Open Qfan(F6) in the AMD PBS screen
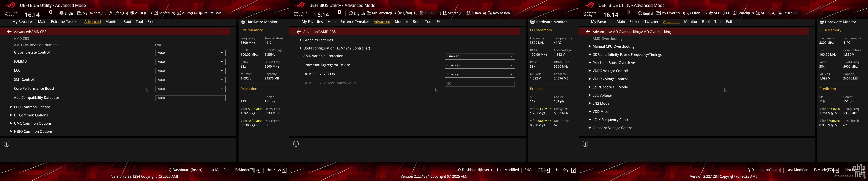This screenshot has height=181, width=868. (408, 13)
